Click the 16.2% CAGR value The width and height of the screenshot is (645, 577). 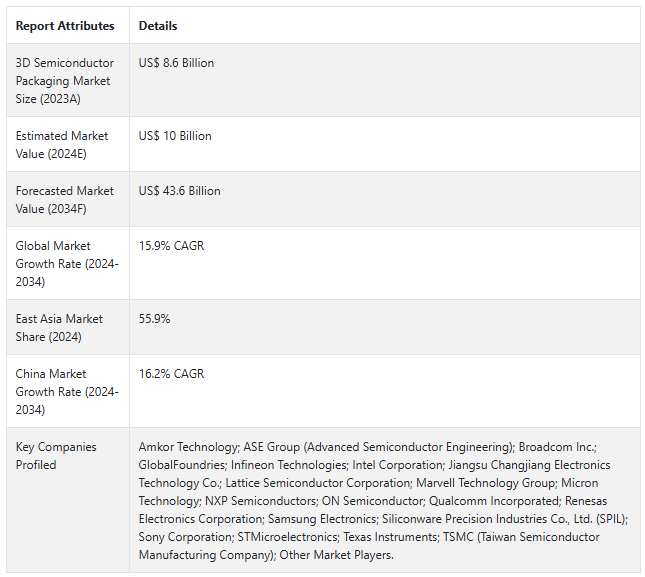(x=171, y=374)
